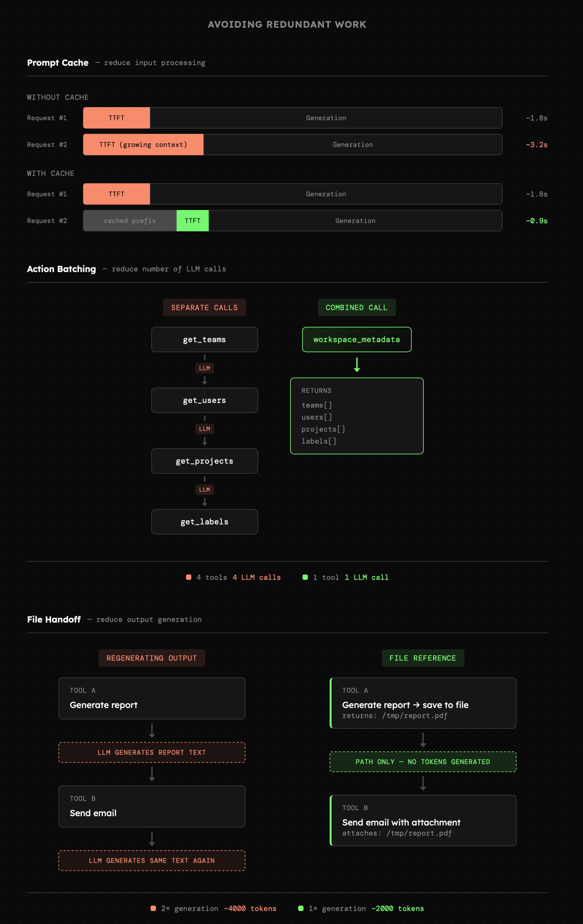Click the first LLM badge under get_teams
This screenshot has width=583, height=924.
pos(204,368)
